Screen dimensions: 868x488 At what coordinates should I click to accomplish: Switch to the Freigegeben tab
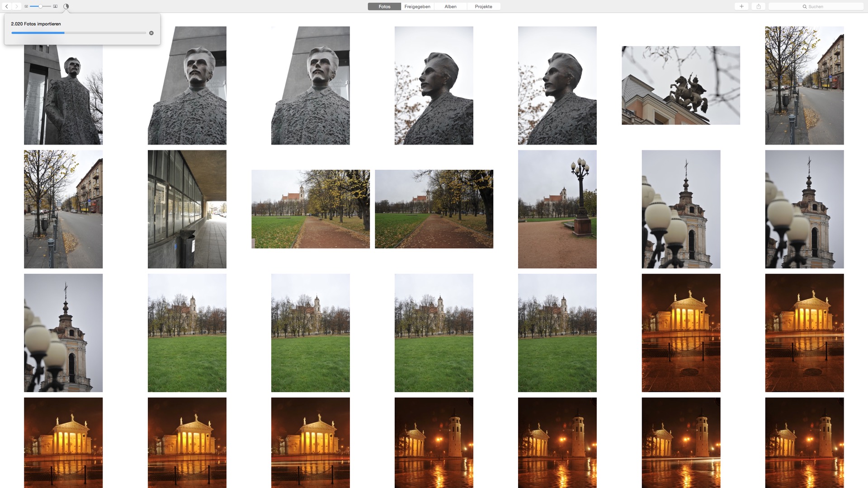pyautogui.click(x=417, y=6)
